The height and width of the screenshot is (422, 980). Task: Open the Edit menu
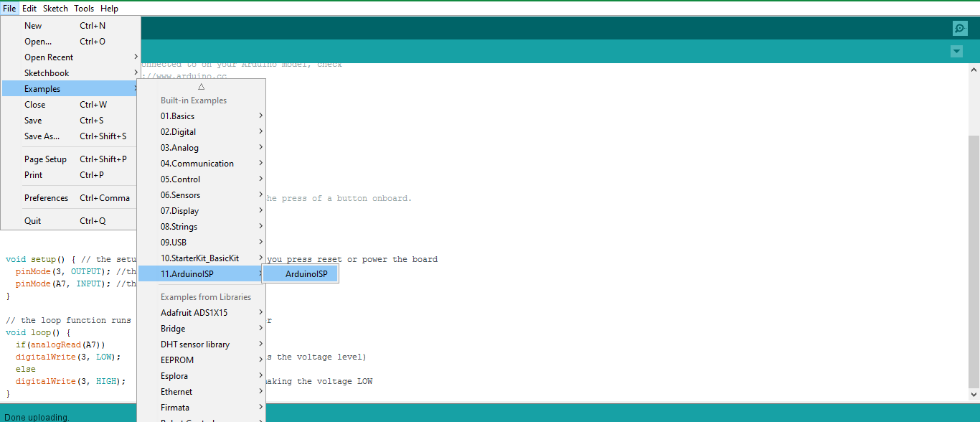click(x=29, y=9)
